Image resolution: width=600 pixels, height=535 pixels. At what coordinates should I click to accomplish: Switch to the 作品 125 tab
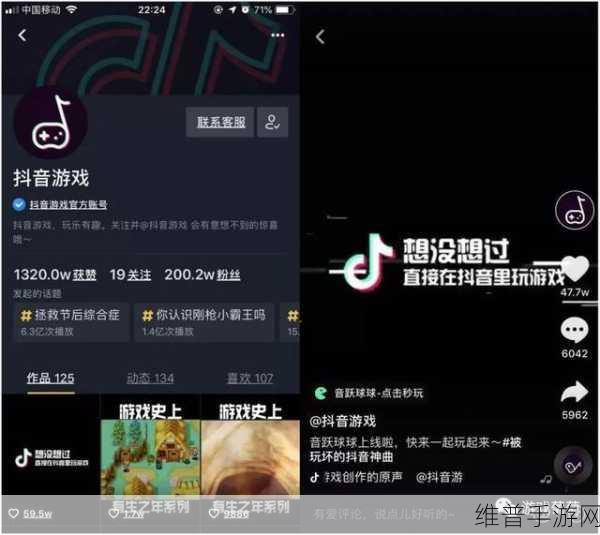pyautogui.click(x=51, y=378)
